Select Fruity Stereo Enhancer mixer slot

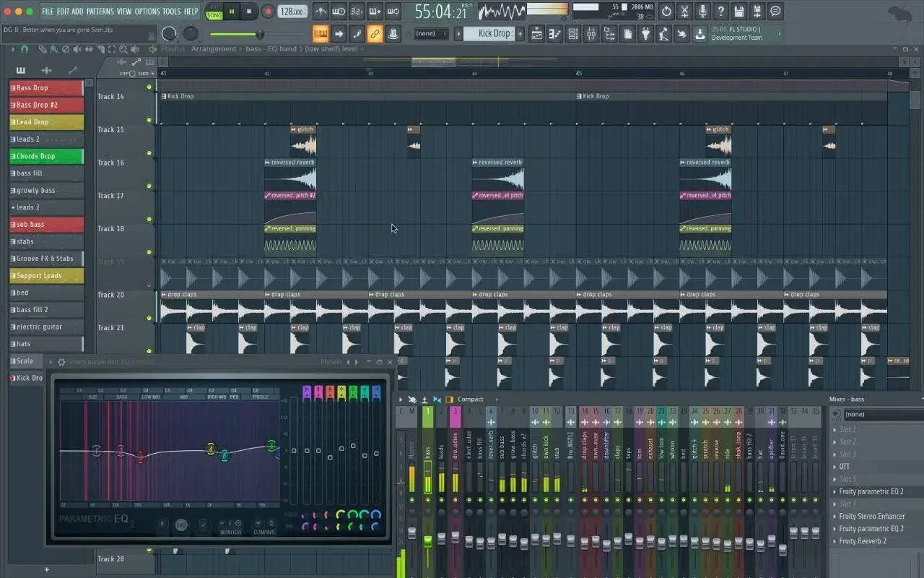[872, 517]
